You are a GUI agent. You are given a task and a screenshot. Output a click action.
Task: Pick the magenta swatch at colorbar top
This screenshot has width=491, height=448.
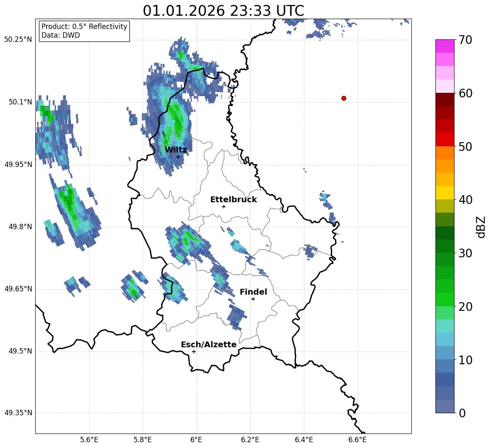pos(445,46)
